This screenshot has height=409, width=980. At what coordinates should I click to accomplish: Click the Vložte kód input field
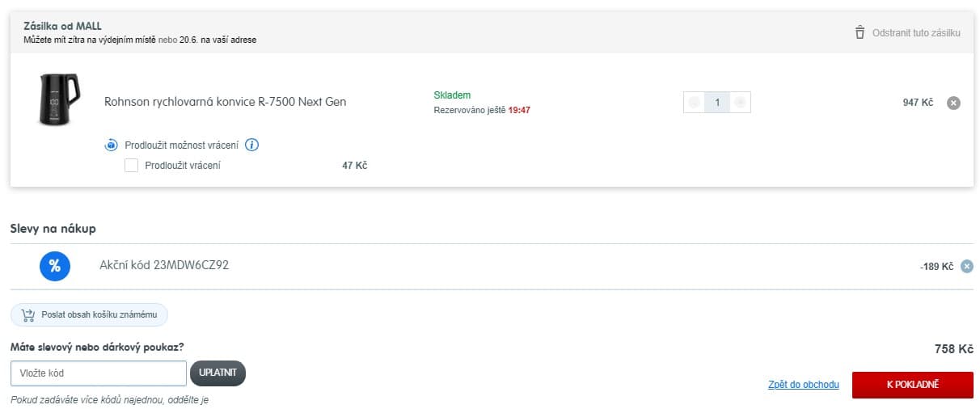tap(99, 373)
